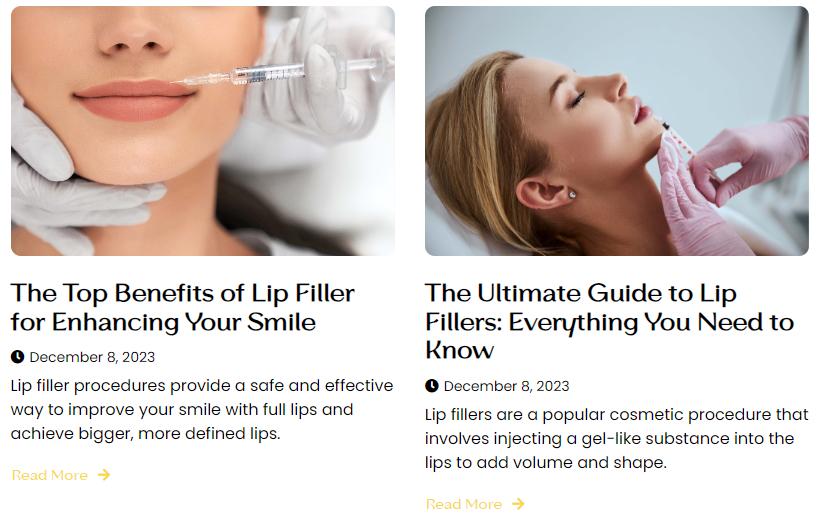This screenshot has height=519, width=822.
Task: Click the excerpt starting "Lip fillers are a popular"
Action: (616, 438)
